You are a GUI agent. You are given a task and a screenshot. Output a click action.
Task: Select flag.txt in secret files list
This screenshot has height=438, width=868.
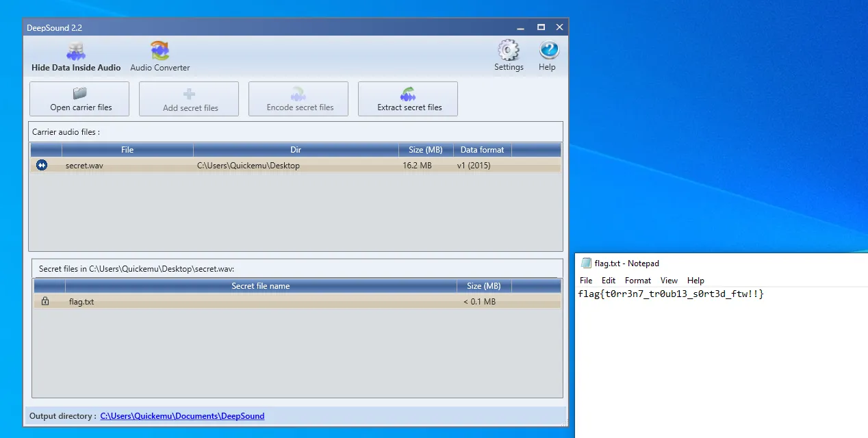[x=81, y=302]
